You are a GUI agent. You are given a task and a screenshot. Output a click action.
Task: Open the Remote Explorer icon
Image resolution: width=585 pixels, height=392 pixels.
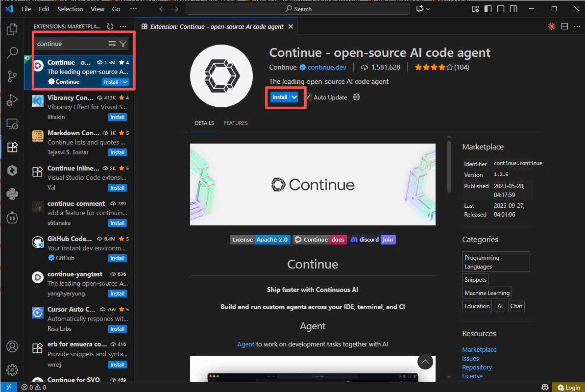[x=12, y=123]
